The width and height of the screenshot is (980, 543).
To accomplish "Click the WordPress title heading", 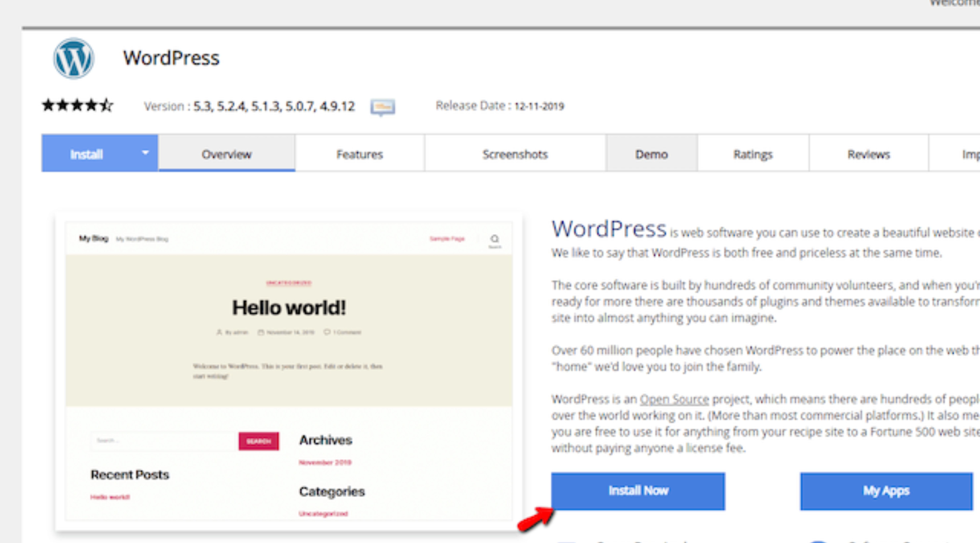I will [x=171, y=58].
